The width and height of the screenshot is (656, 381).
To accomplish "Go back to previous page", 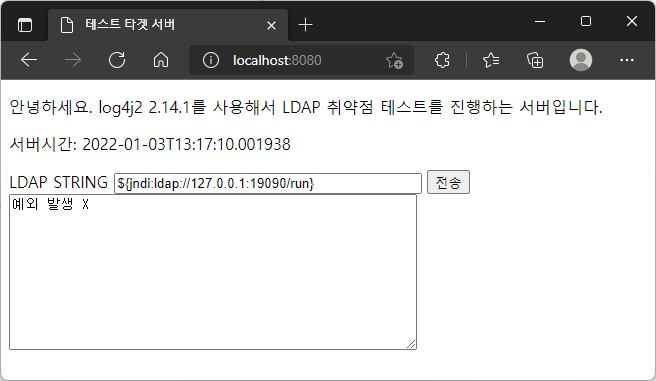I will click(29, 60).
